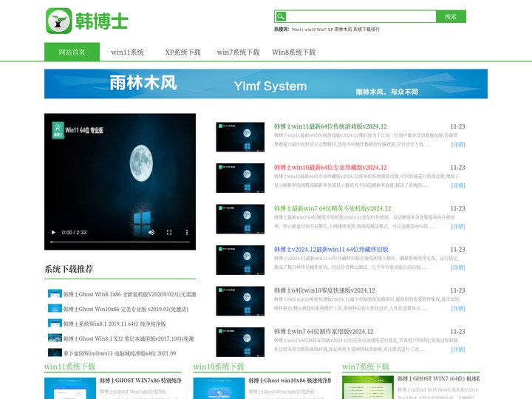Open the video more options menu
The image size is (532, 399).
[187, 233]
